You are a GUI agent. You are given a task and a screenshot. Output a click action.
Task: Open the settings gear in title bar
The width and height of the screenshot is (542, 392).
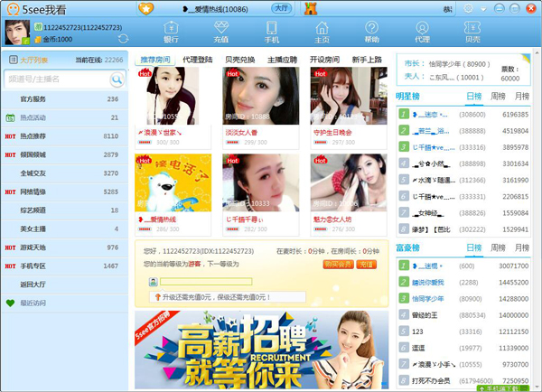click(x=468, y=8)
